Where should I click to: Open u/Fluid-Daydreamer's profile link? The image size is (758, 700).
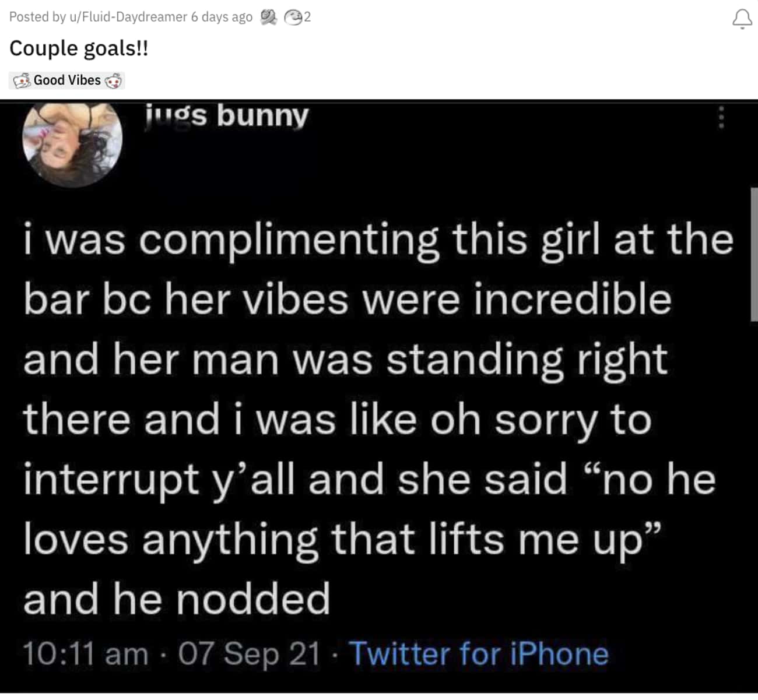tap(128, 17)
